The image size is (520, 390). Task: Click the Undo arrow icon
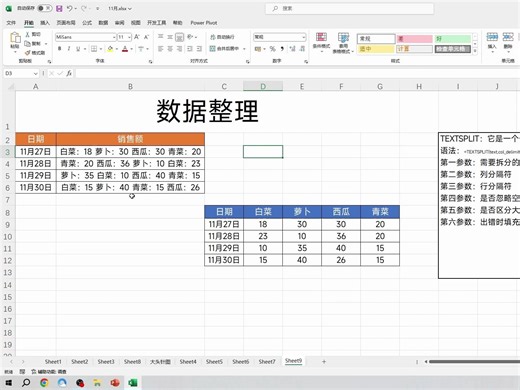click(69, 8)
